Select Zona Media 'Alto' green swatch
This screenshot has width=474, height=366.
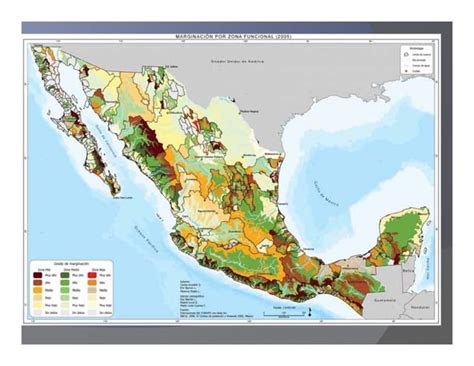[x=65, y=283]
